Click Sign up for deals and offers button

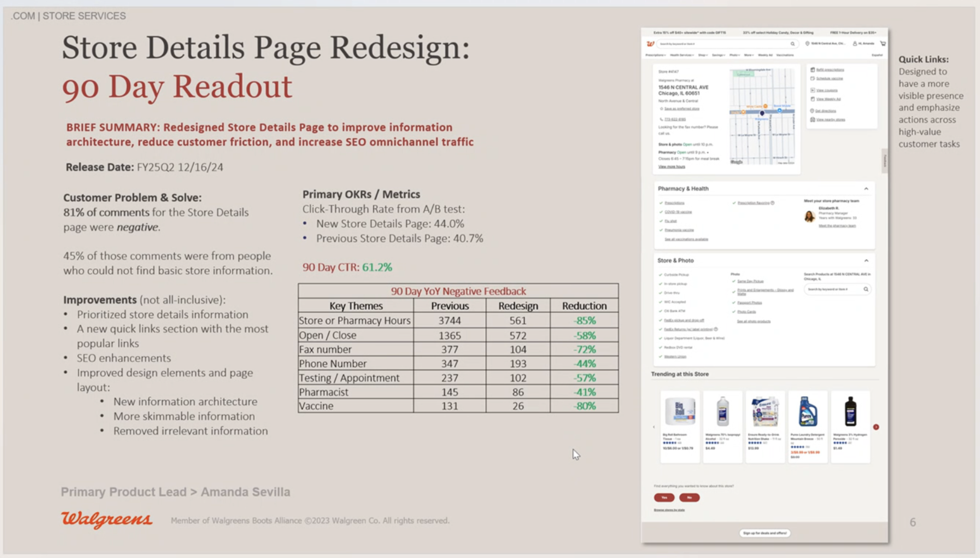click(764, 533)
